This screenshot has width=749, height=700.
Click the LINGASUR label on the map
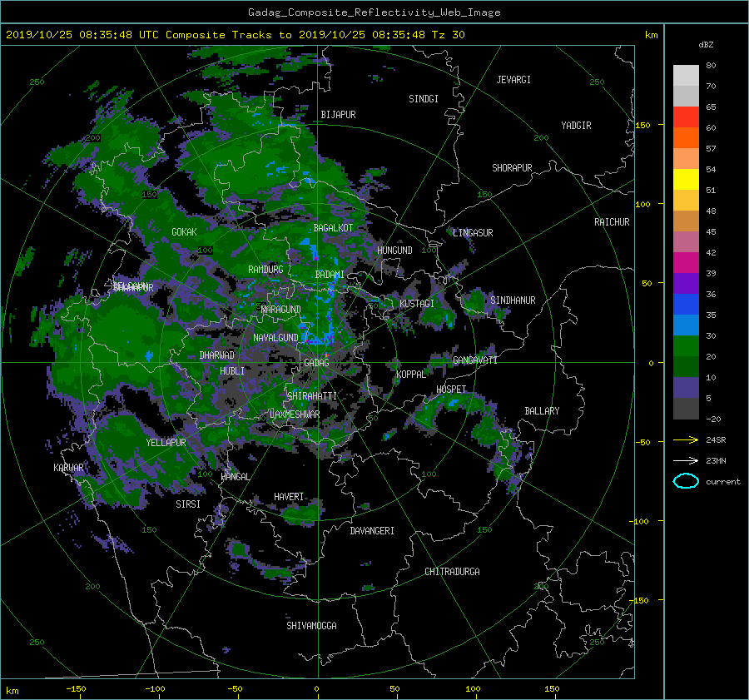[x=473, y=233]
